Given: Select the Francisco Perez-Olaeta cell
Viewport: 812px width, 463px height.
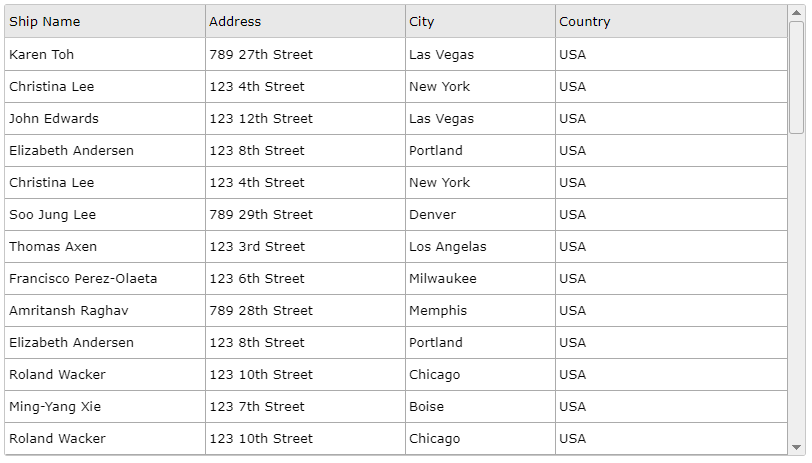Looking at the screenshot, I should (x=105, y=279).
